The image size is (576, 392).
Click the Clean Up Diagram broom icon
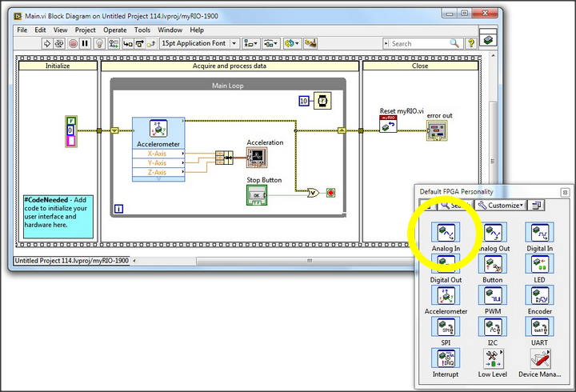coord(310,43)
